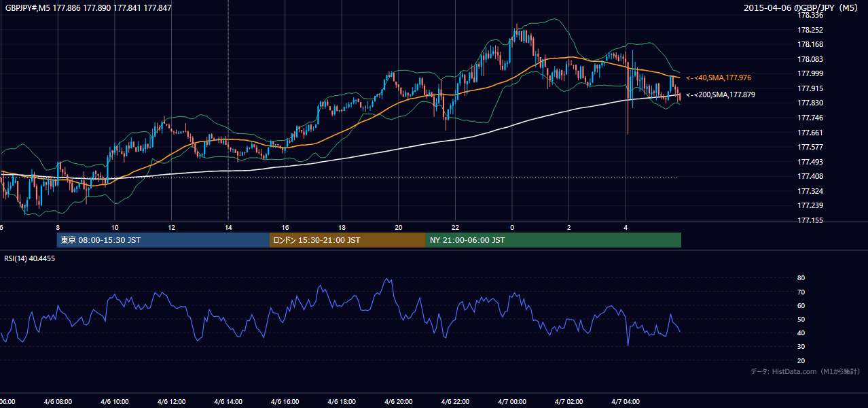Click price axis label 177.239
The width and height of the screenshot is (868, 408).
click(810, 205)
